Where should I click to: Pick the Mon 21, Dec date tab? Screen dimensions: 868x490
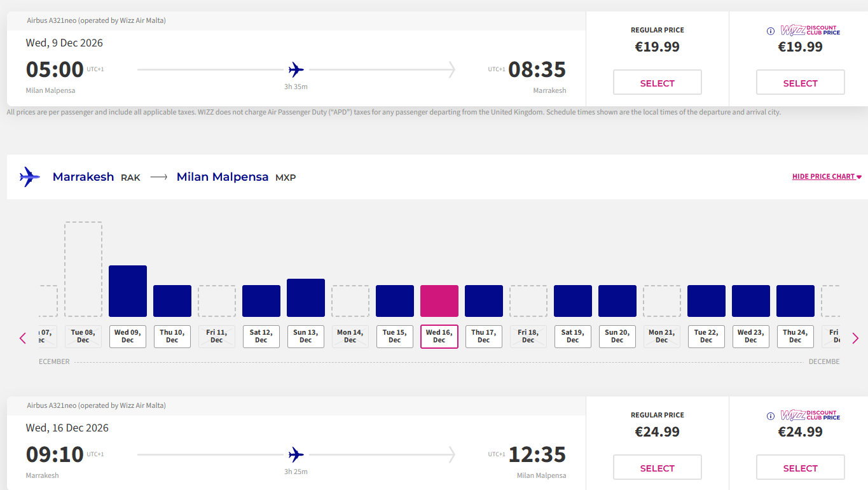662,337
